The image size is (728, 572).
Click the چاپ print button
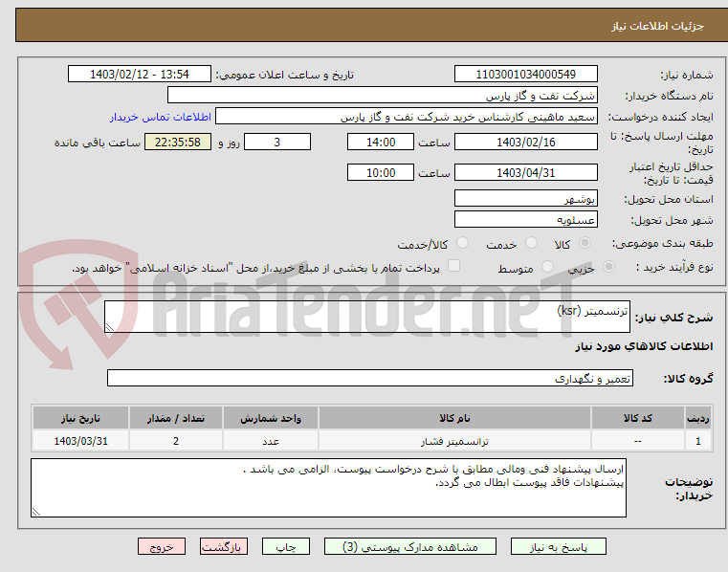(285, 546)
